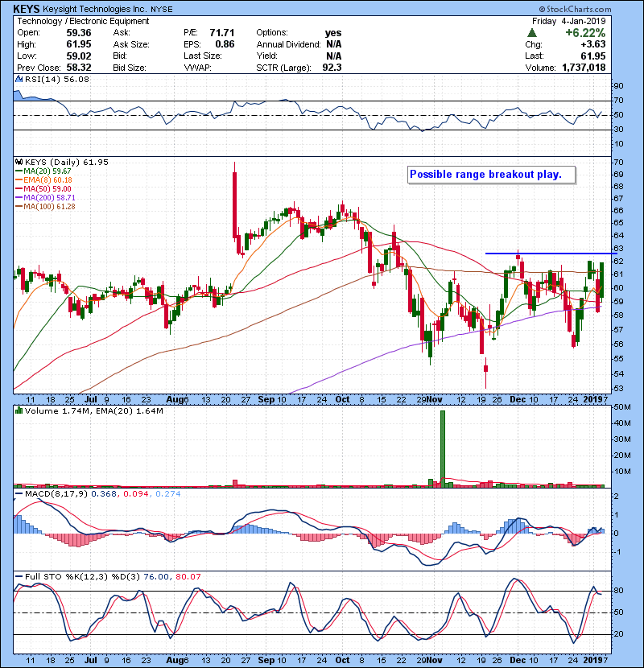Click the Ask Size label

click(x=131, y=44)
